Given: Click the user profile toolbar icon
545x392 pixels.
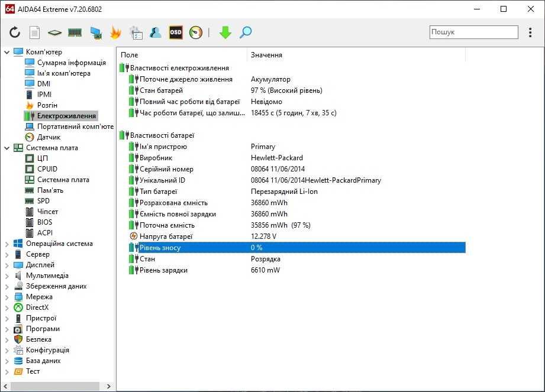Looking at the screenshot, I should [x=156, y=33].
